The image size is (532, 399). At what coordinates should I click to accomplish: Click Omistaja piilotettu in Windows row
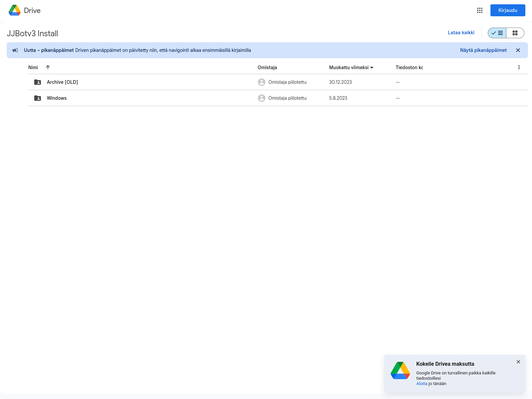287,98
